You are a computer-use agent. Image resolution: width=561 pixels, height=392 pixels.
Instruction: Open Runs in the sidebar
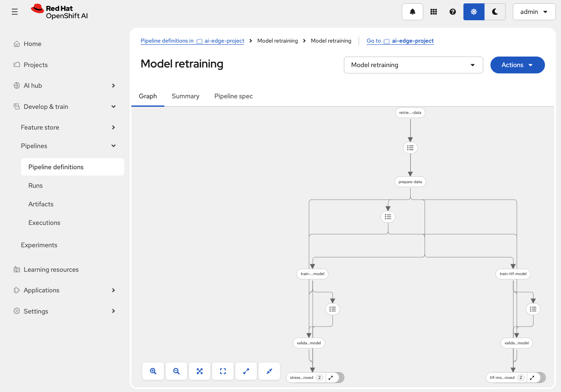[35, 186]
